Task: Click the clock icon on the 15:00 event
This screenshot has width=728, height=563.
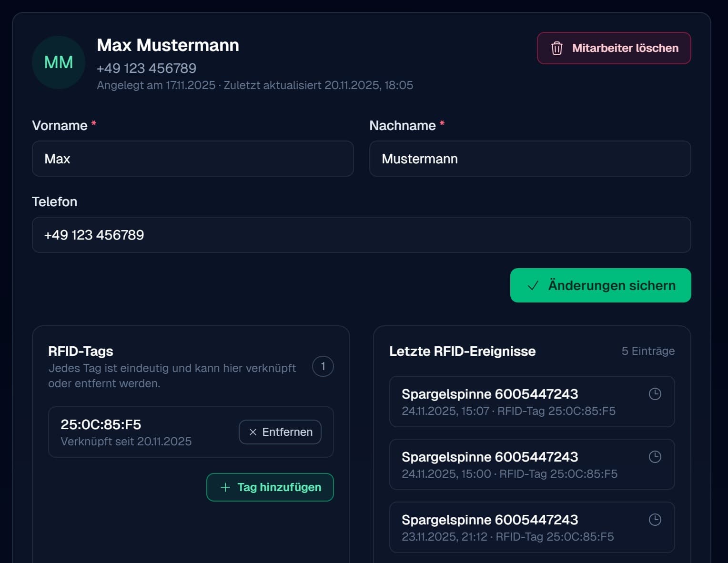Action: (x=656, y=457)
